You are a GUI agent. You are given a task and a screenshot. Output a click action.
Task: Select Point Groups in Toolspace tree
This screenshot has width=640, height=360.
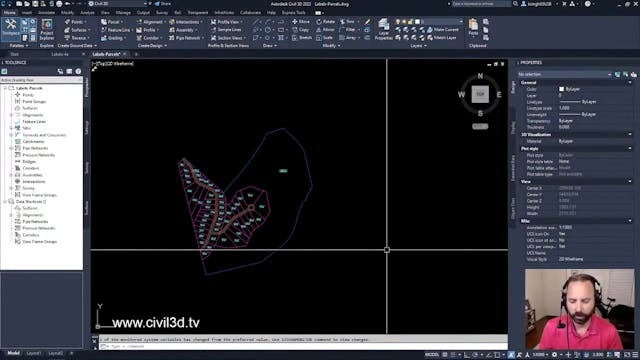34,101
